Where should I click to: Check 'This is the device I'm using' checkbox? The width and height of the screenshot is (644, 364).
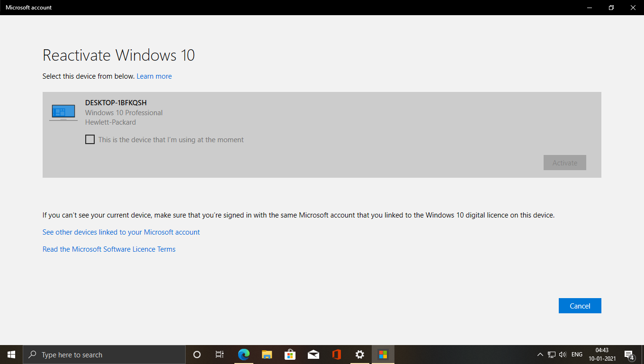pos(90,139)
